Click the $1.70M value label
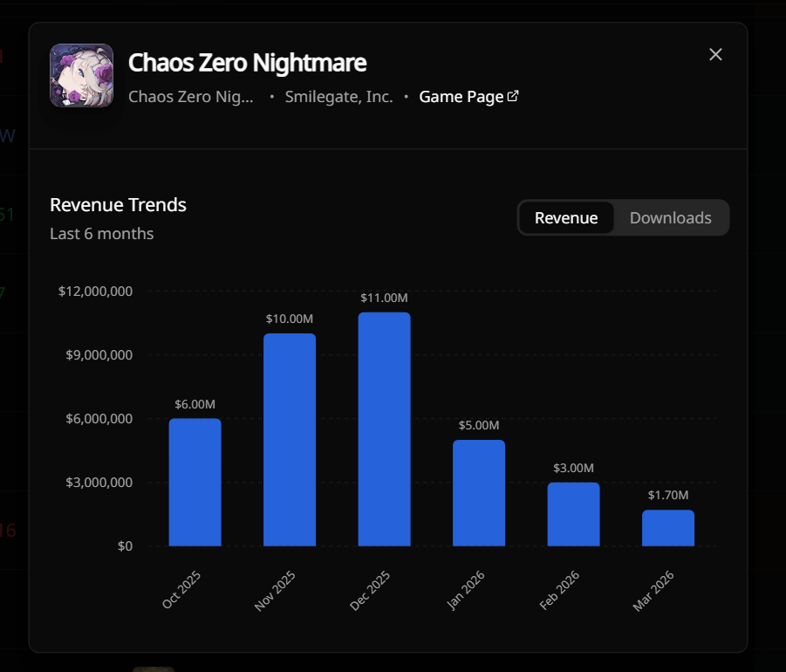786x672 pixels. pyautogui.click(x=668, y=495)
